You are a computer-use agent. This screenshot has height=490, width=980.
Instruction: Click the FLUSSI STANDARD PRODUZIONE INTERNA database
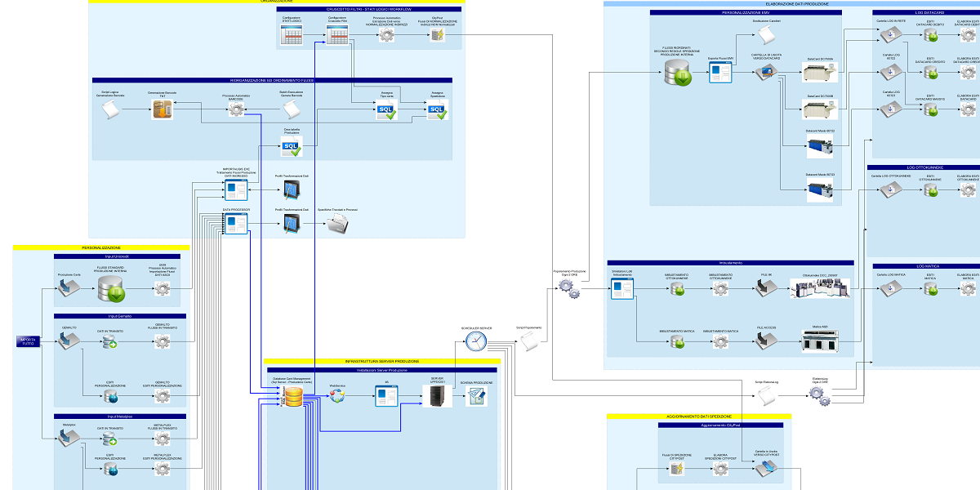tap(110, 289)
